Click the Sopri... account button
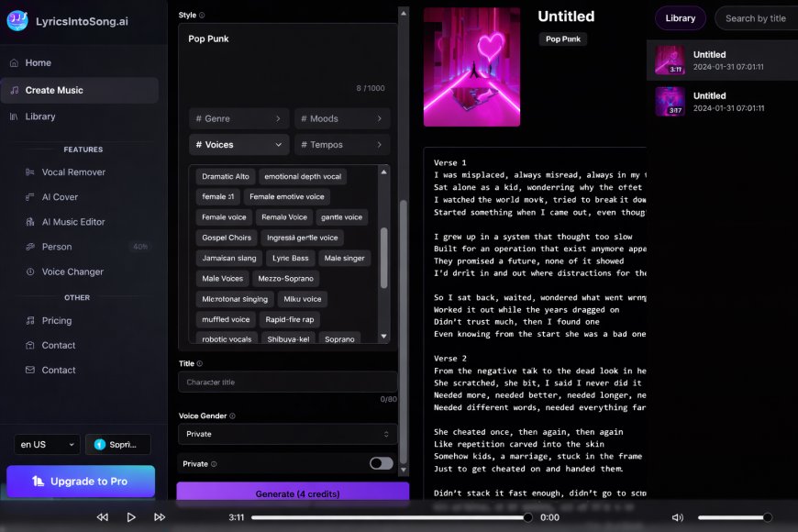Screen dimensions: 798x532 coord(118,445)
